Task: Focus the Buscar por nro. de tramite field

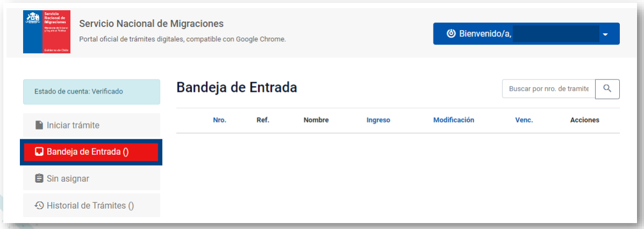Action: click(x=548, y=88)
